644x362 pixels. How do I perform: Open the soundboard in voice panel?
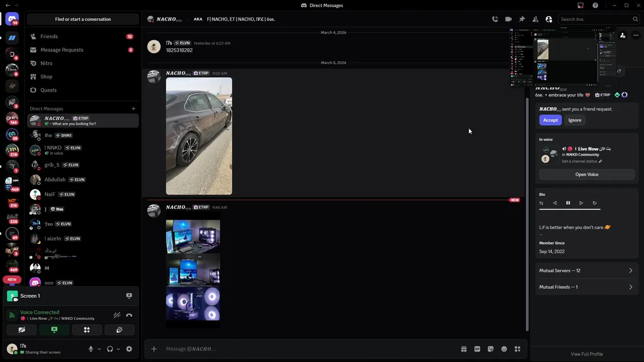tap(119, 330)
